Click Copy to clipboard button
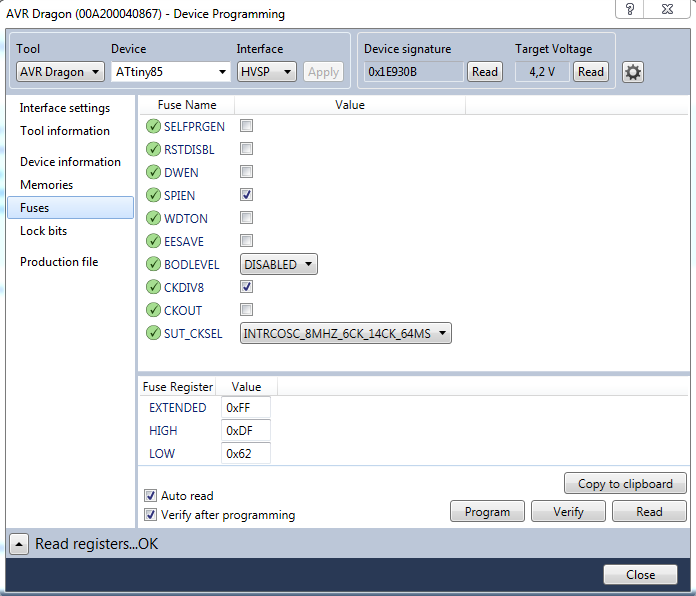Screen dimensions: 696x596 click(x=625, y=484)
